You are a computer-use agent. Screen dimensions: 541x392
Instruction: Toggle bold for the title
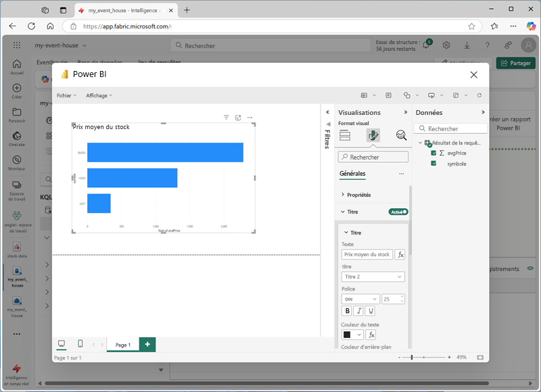pos(347,311)
